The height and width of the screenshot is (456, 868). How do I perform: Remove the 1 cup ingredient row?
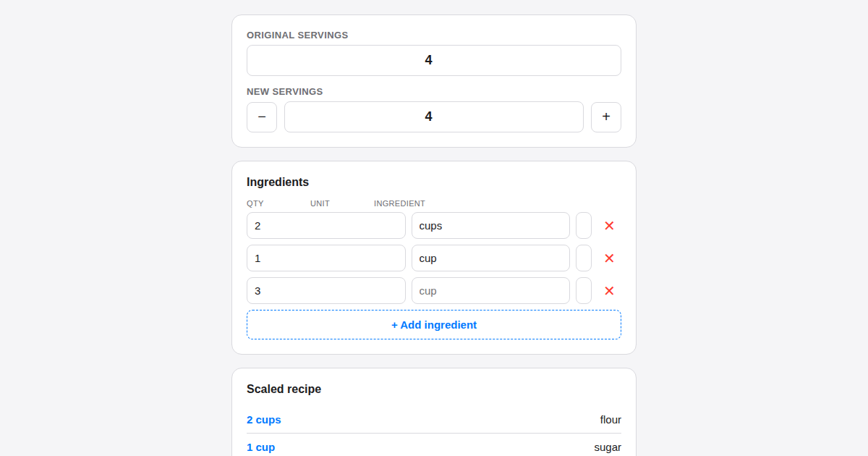[x=609, y=258]
